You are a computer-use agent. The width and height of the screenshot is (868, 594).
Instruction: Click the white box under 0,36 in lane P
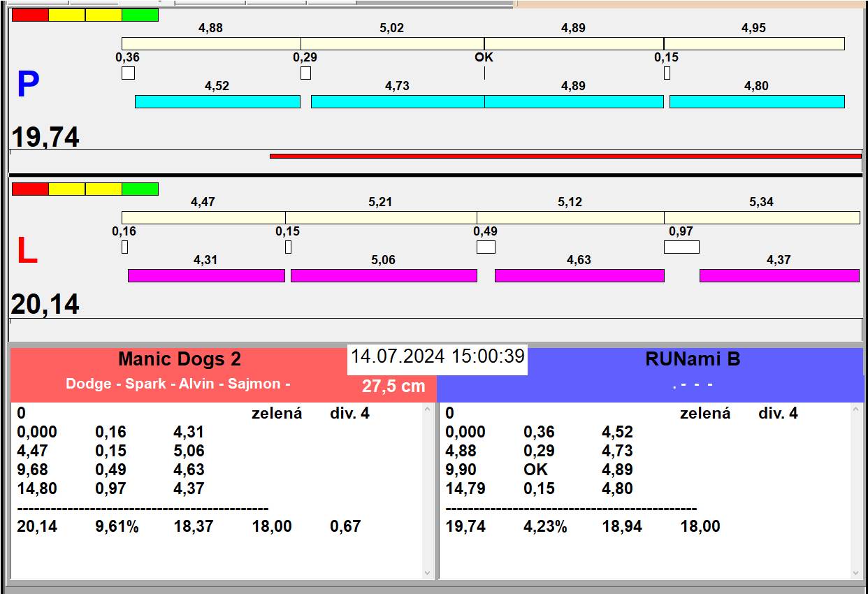128,73
